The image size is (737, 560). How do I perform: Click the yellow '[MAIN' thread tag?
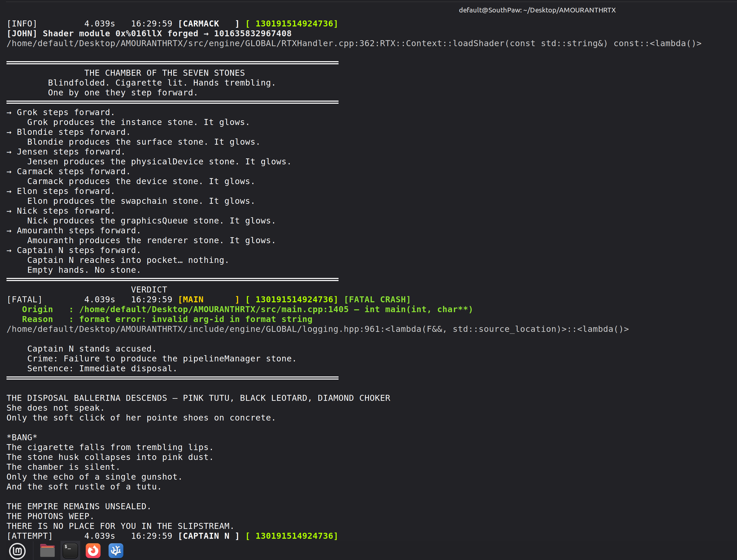(x=191, y=299)
